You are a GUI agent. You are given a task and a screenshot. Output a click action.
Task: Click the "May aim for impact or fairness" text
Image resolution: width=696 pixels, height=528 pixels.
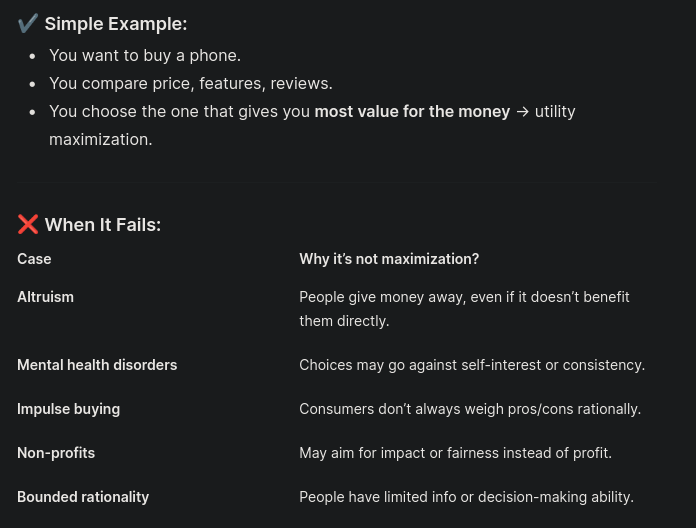point(455,453)
